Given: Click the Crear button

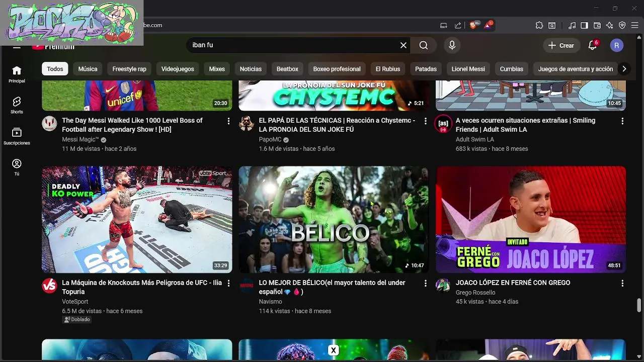Looking at the screenshot, I should coord(561,45).
